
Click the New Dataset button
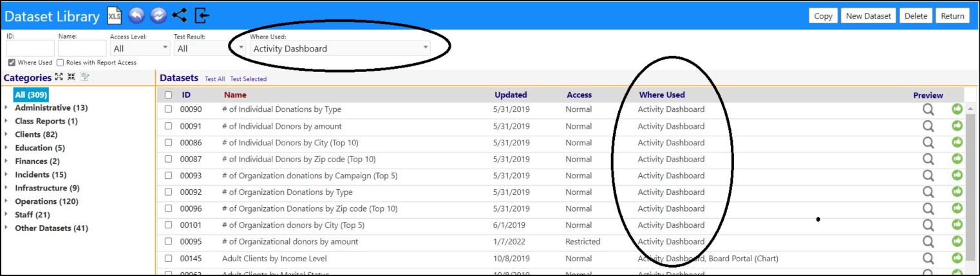867,16
